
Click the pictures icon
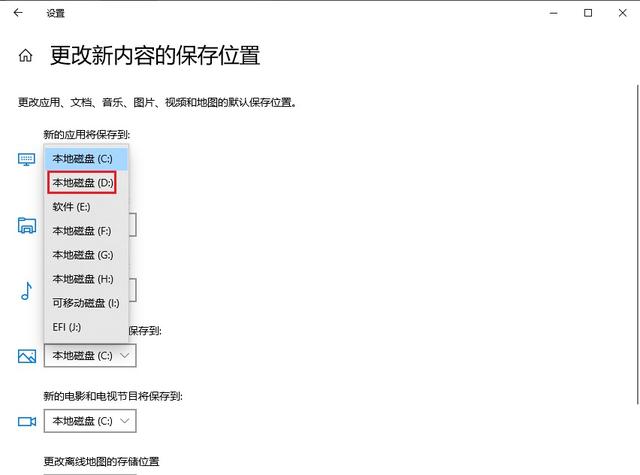[27, 356]
